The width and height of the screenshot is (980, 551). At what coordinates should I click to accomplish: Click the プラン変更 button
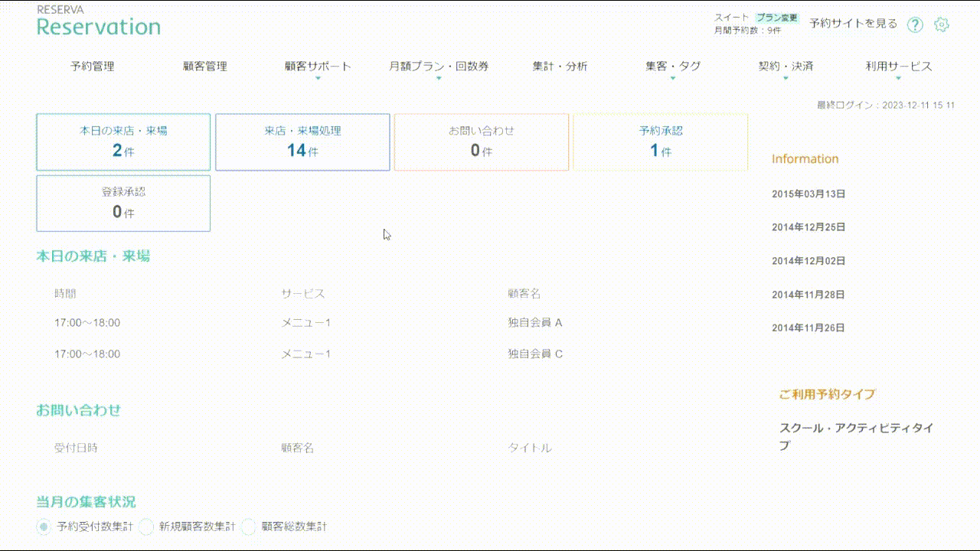click(x=777, y=18)
